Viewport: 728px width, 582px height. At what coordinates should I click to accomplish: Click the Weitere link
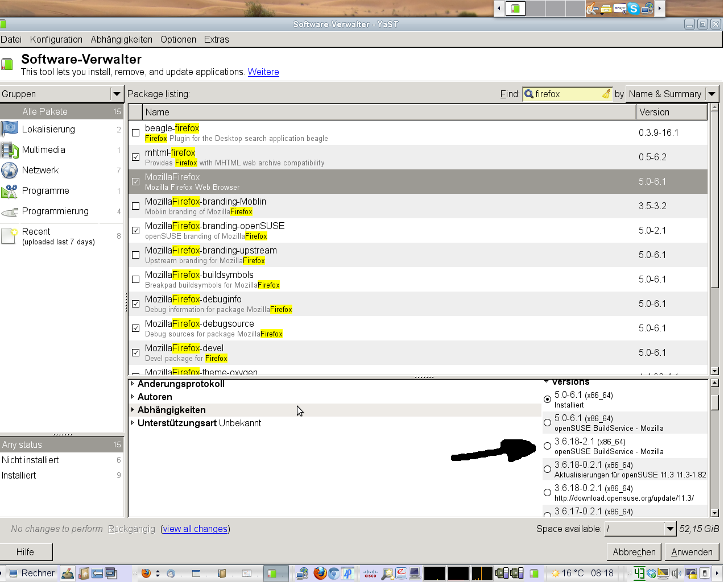click(x=263, y=72)
